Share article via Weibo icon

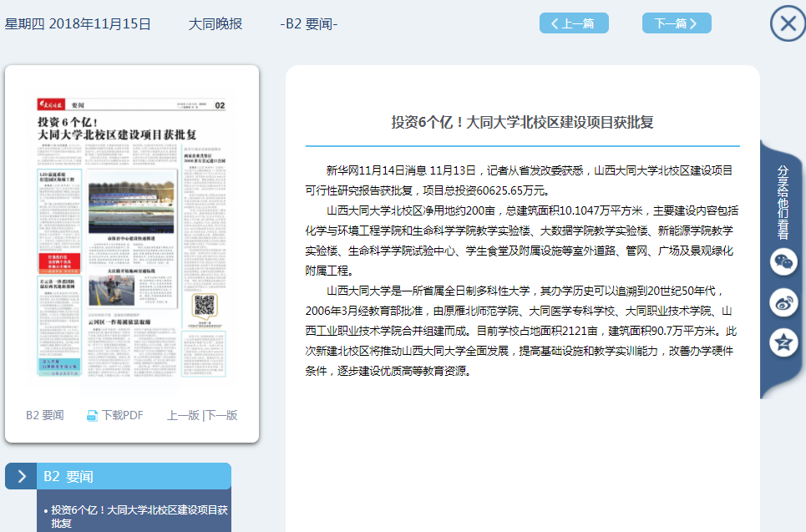783,303
